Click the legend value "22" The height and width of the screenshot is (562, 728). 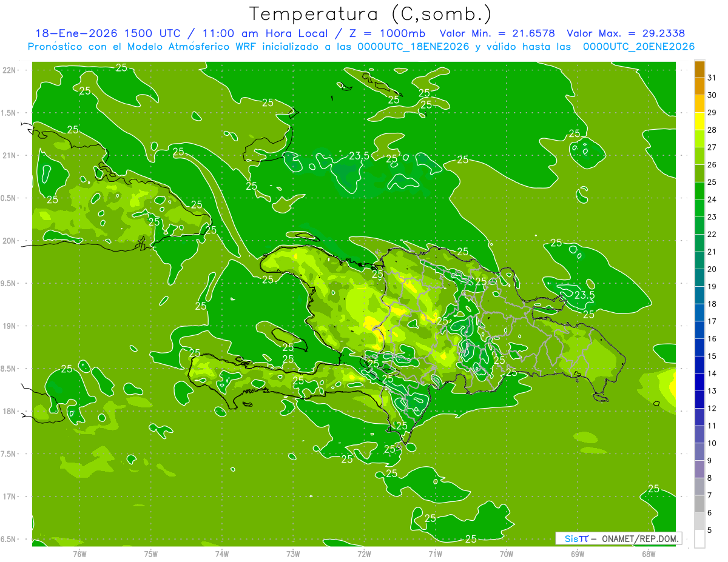coord(712,234)
